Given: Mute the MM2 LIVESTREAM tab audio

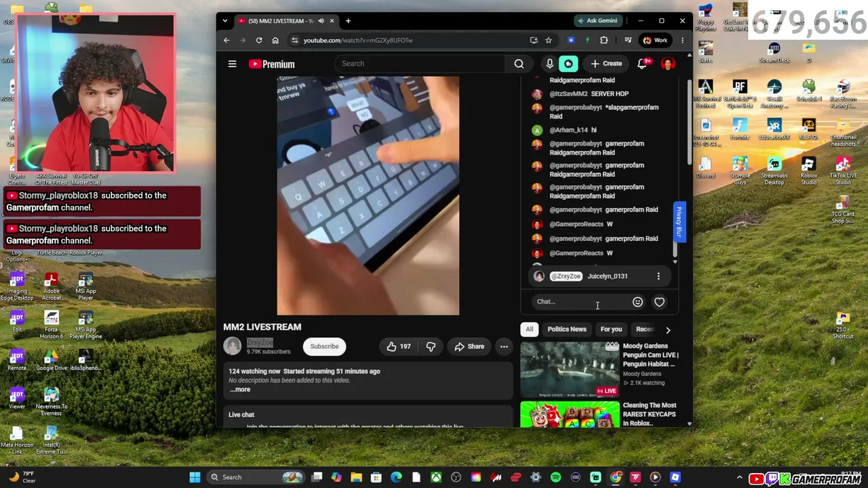Looking at the screenshot, I should 321,21.
